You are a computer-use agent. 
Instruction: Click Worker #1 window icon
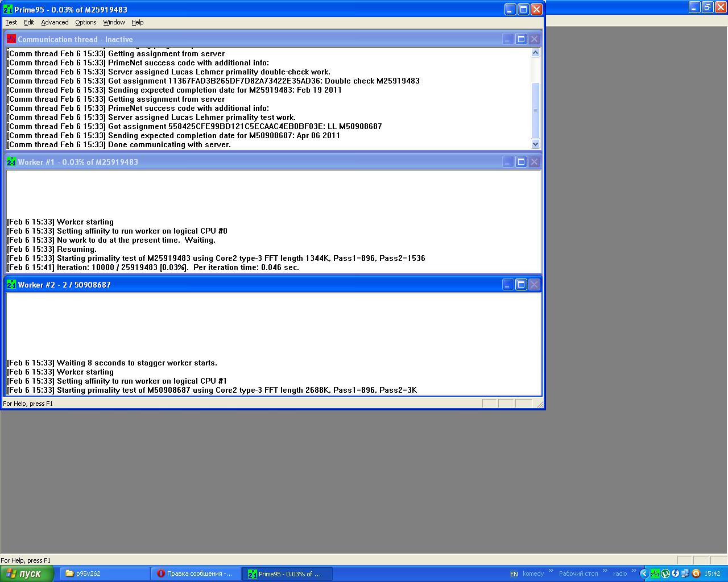[11, 161]
